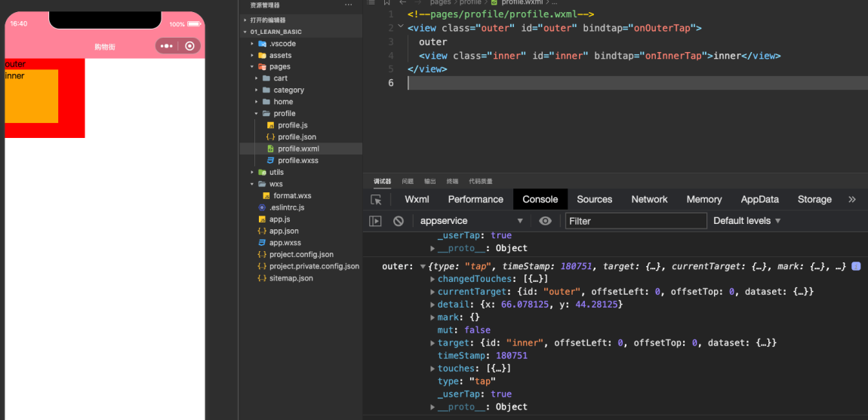Switch to the 代码质量 panel tab
The height and width of the screenshot is (420, 868).
click(481, 182)
